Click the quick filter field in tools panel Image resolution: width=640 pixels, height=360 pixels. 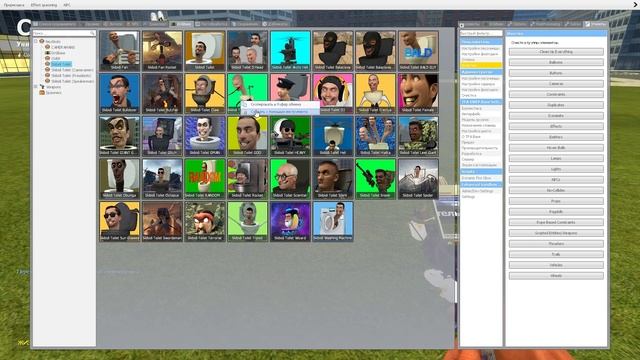[x=481, y=33]
